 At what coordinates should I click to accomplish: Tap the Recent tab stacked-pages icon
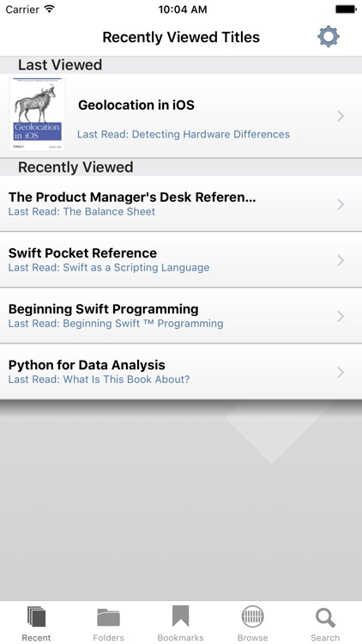(37, 617)
